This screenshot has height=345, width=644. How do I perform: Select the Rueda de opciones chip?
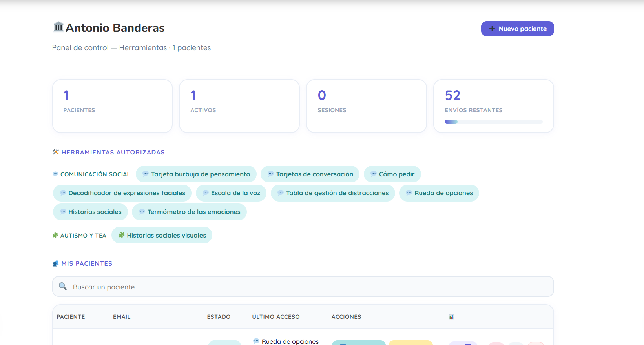(439, 193)
